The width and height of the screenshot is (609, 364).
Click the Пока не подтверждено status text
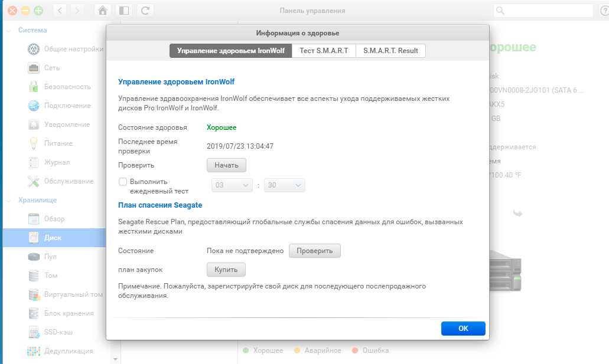pyautogui.click(x=245, y=251)
